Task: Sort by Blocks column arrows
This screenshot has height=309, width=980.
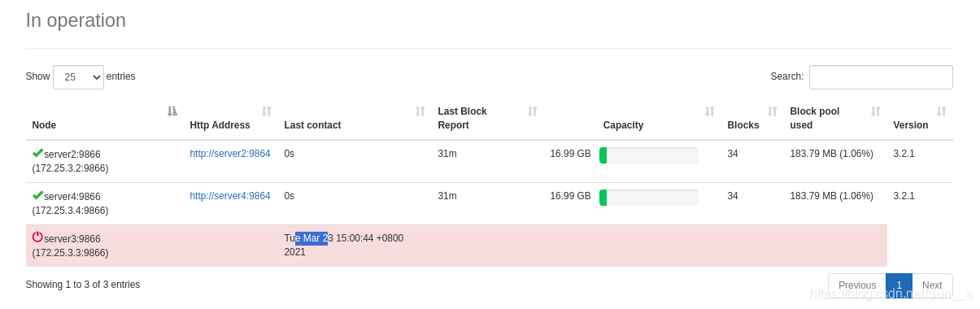Action: pos(773,111)
